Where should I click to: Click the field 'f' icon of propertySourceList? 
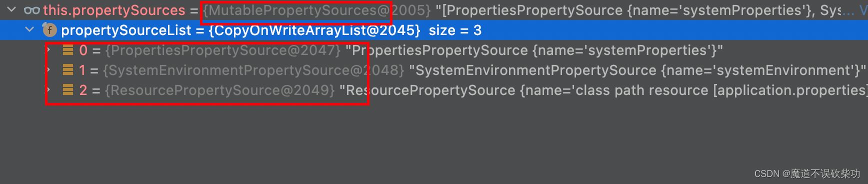(49, 30)
